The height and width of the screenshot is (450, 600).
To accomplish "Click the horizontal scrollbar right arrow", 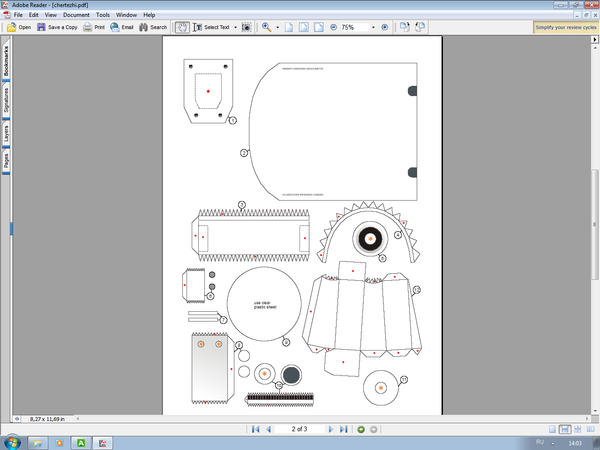I will coord(587,419).
